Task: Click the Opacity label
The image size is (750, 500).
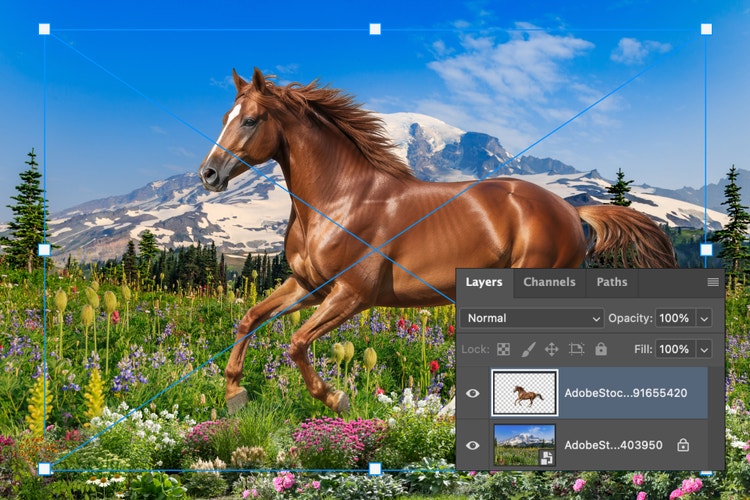Action: [x=630, y=318]
